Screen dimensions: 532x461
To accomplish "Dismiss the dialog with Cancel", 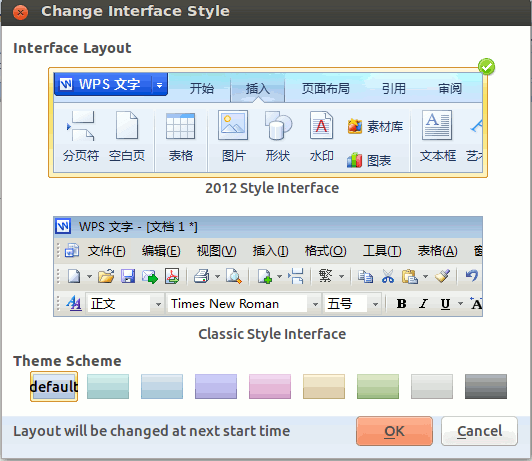I will point(479,431).
